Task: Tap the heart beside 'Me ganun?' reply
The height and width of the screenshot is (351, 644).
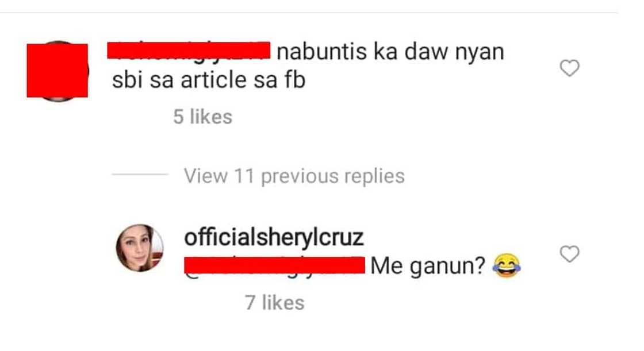Action: pyautogui.click(x=569, y=254)
